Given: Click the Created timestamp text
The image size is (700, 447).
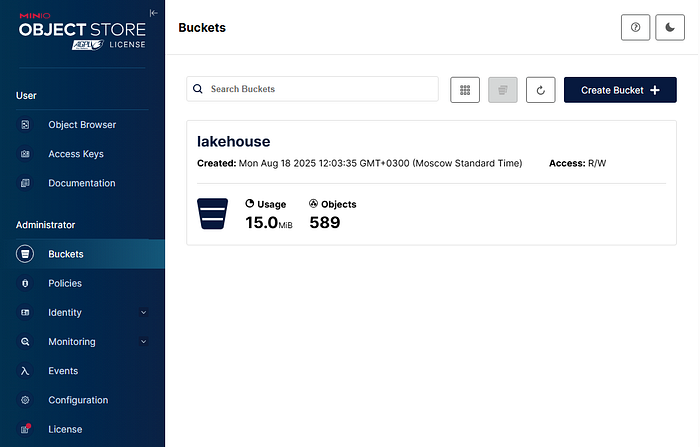Looking at the screenshot, I should tap(359, 163).
